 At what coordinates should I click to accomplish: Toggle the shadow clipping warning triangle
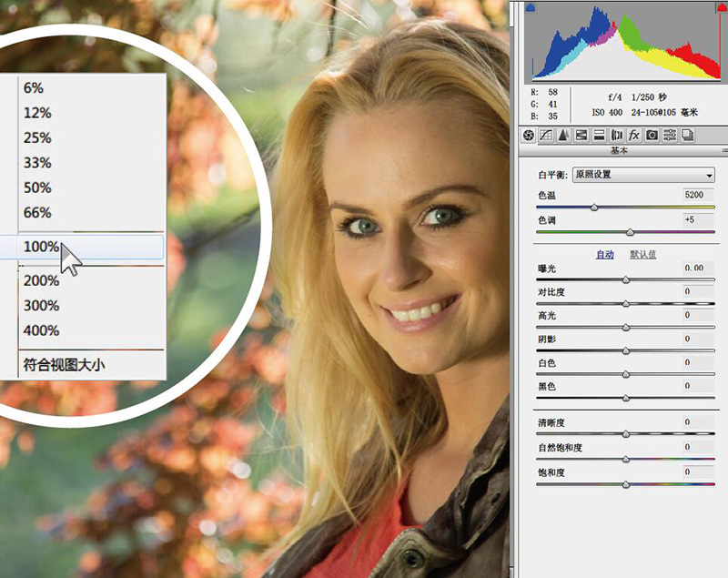532,8
